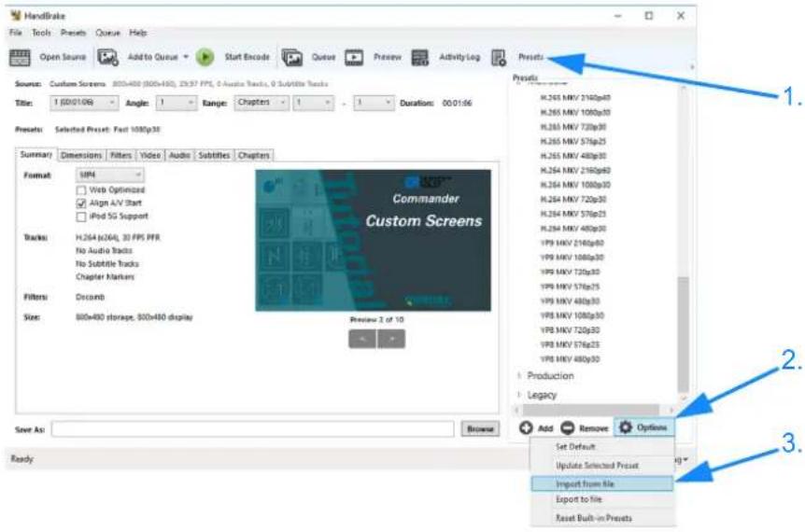Viewport: 805px width, 532px height.
Task: Show the next preview image
Action: point(391,339)
